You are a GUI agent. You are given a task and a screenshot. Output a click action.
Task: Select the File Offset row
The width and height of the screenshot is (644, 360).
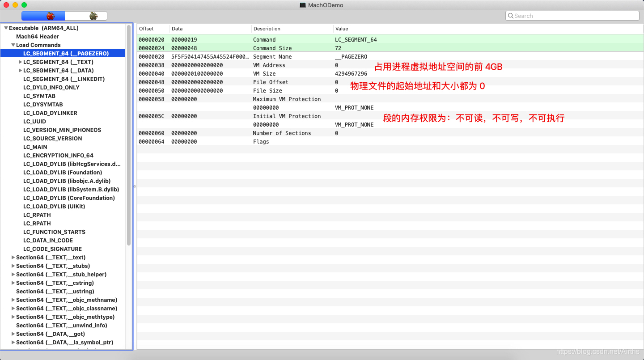coord(390,82)
